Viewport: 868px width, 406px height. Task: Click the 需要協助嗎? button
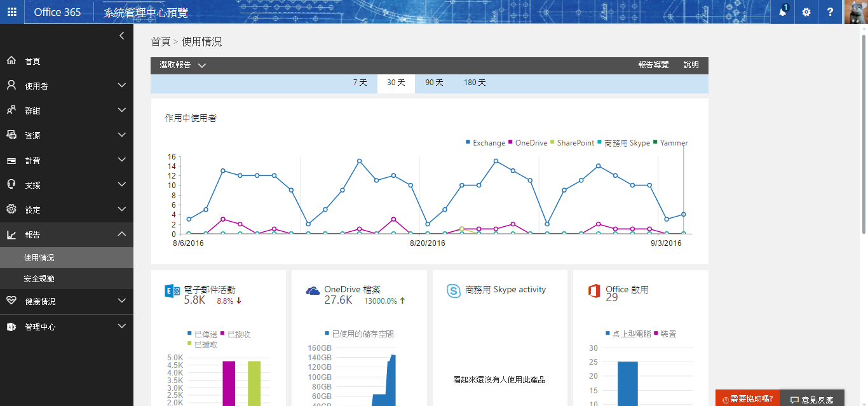pos(747,398)
